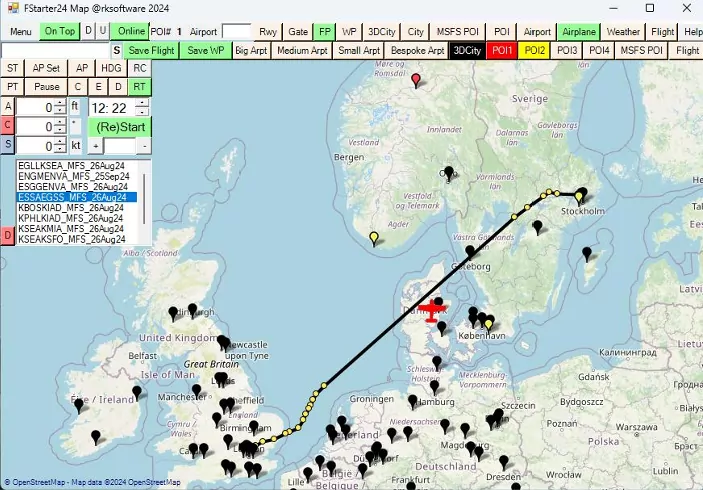The width and height of the screenshot is (703, 490).
Task: Toggle the On Top window option
Action: point(59,31)
